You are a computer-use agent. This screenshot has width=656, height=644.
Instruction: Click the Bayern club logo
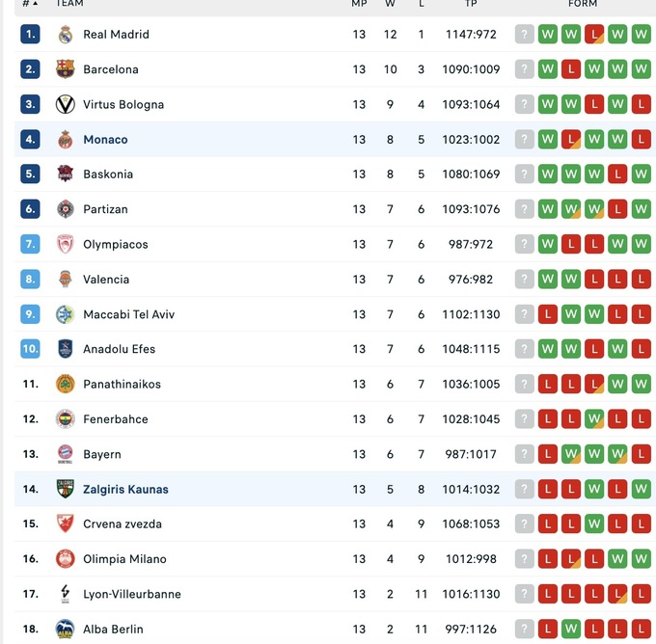click(x=65, y=454)
